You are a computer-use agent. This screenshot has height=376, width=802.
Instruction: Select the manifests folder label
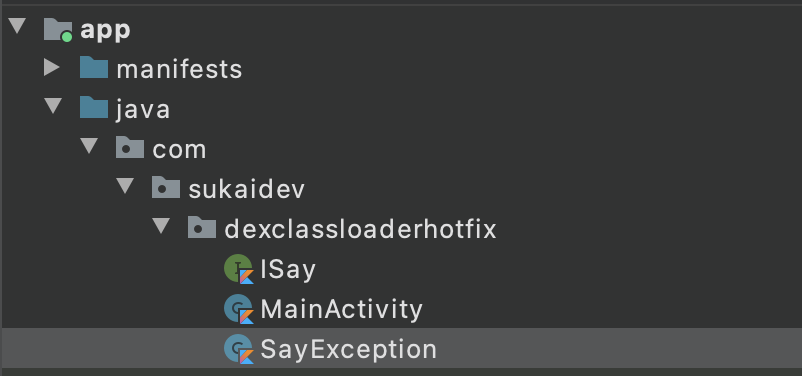tap(180, 69)
